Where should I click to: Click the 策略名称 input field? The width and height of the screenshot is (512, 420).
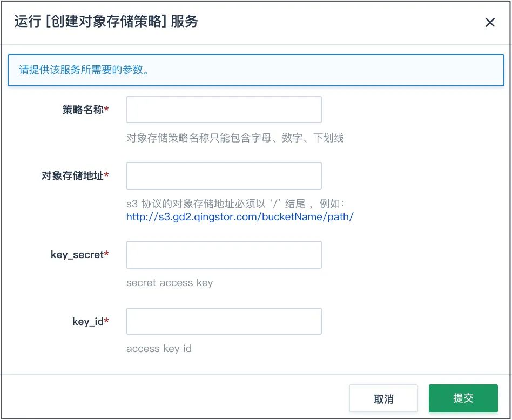coord(224,110)
